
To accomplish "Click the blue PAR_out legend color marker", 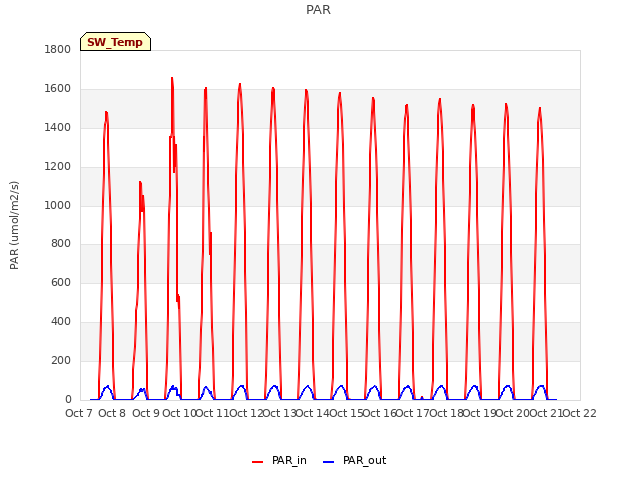I will [x=329, y=462].
